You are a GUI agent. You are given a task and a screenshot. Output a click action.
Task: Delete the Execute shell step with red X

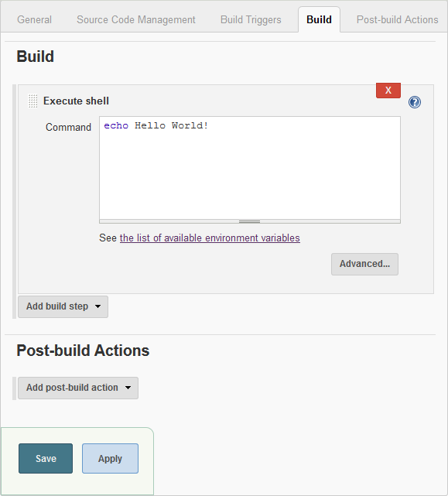(388, 91)
